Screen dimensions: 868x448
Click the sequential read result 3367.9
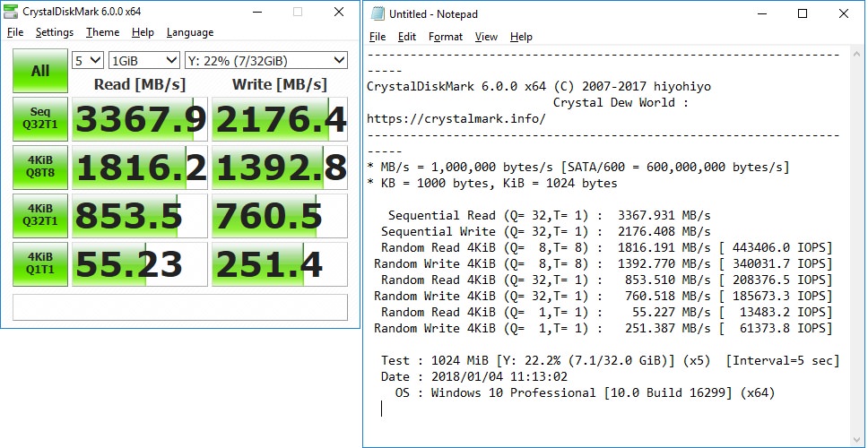tap(140, 119)
